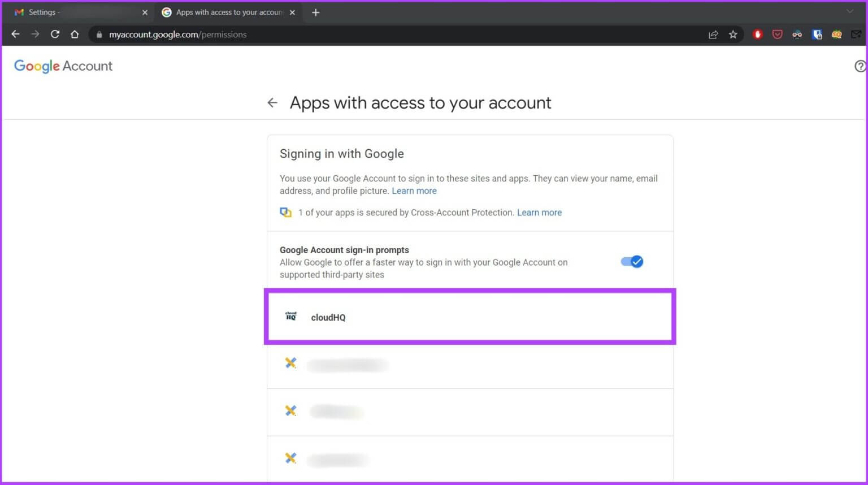868x485 pixels.
Task: Open the red ad-blocker extension
Action: pos(758,34)
